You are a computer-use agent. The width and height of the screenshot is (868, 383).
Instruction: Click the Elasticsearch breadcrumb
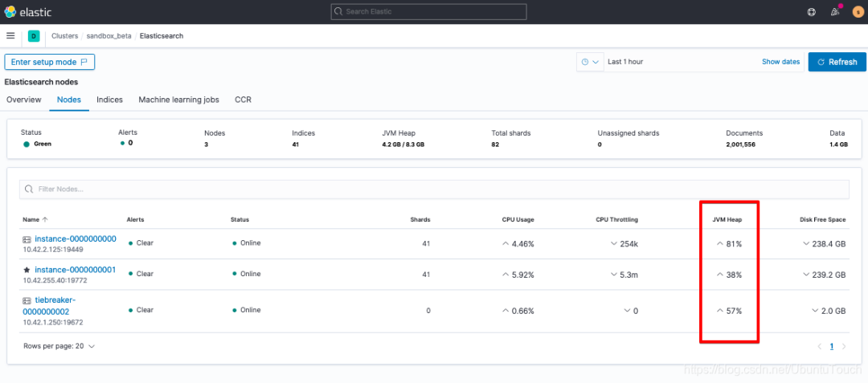click(162, 36)
